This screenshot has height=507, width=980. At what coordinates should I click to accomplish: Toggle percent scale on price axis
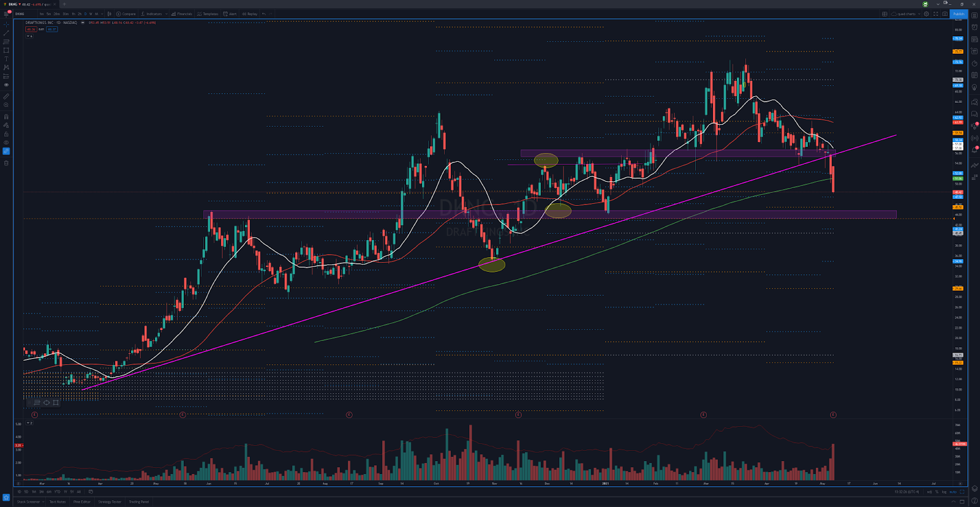tap(937, 492)
